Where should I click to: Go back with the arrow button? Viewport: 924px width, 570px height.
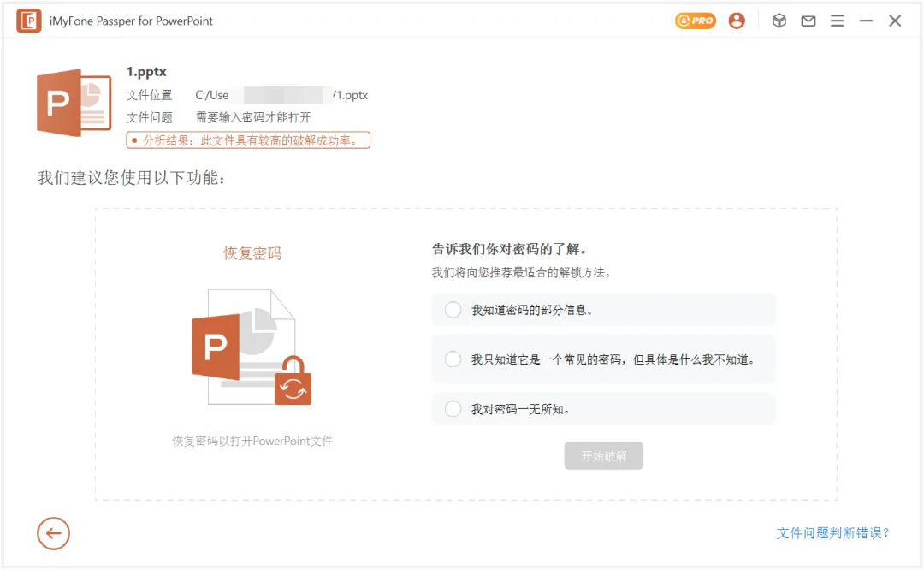click(x=54, y=533)
